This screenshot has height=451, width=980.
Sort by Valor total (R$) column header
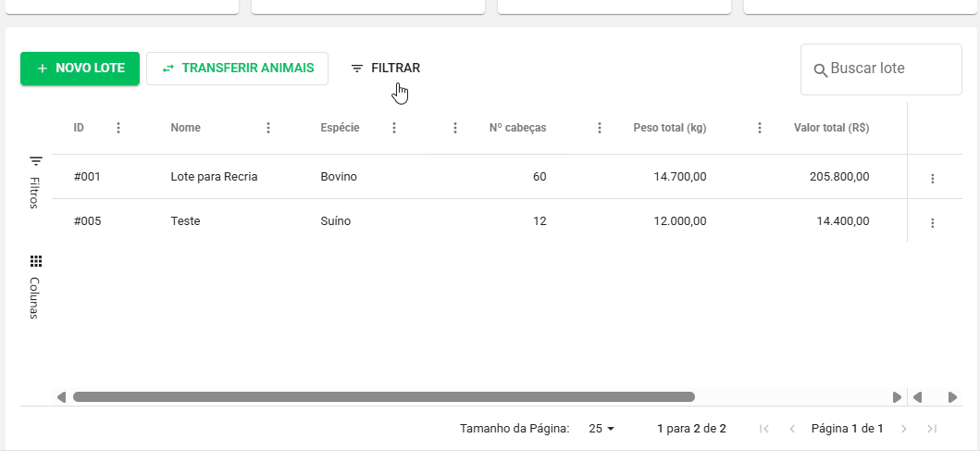coord(831,128)
